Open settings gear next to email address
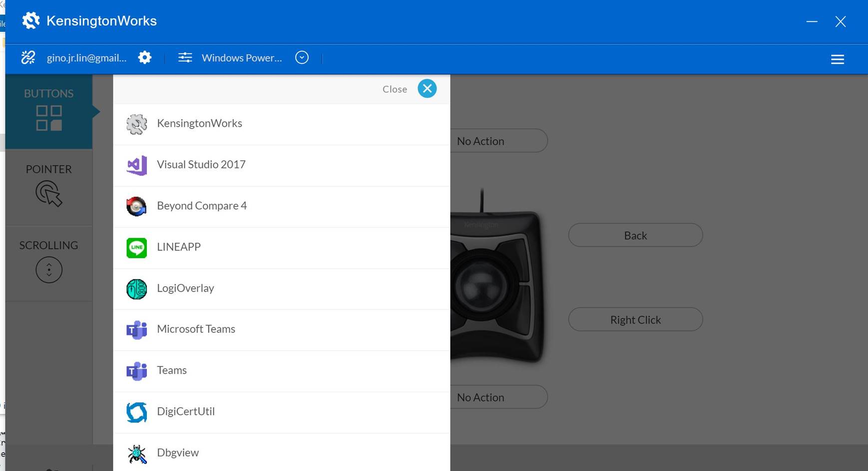868x471 pixels. tap(145, 57)
